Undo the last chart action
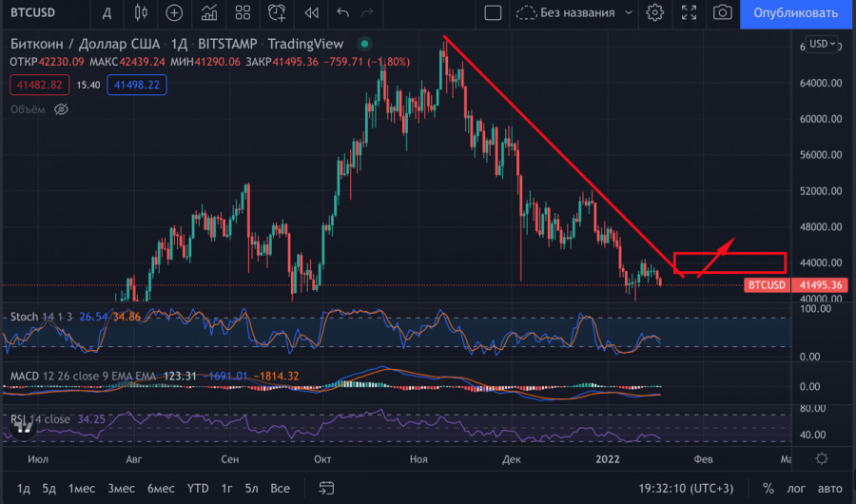The width and height of the screenshot is (856, 504). 342,12
